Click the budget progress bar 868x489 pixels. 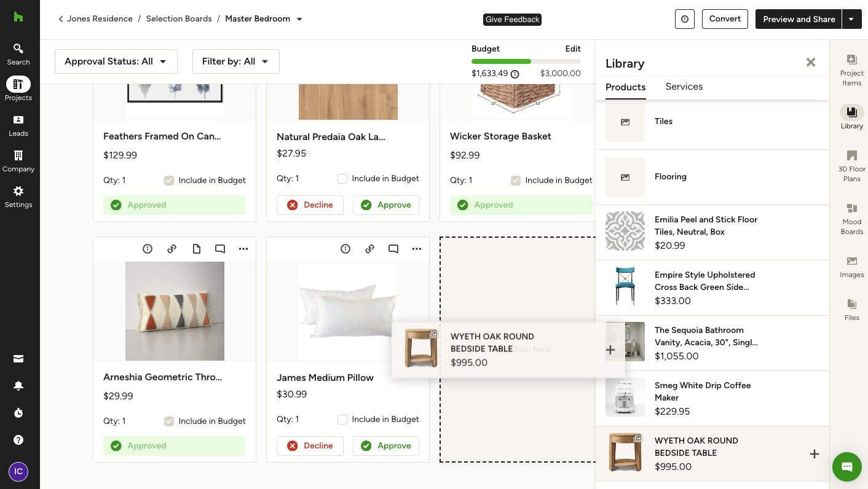[526, 61]
